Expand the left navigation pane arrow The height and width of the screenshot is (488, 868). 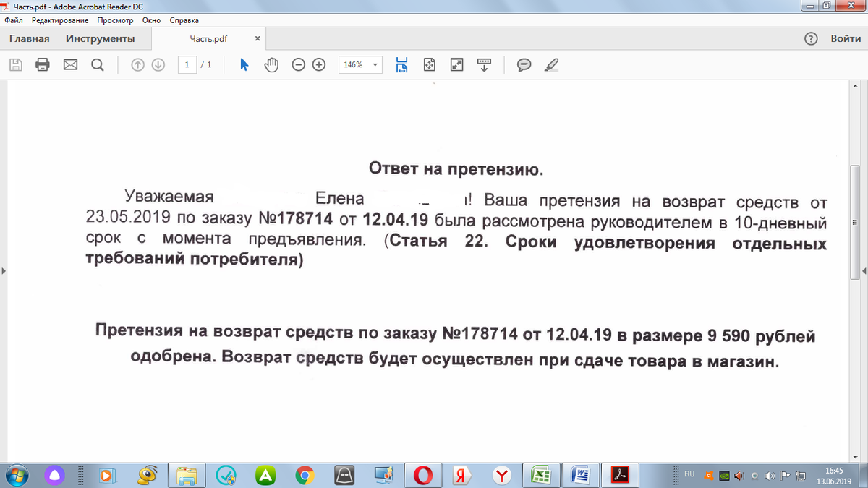[4, 271]
